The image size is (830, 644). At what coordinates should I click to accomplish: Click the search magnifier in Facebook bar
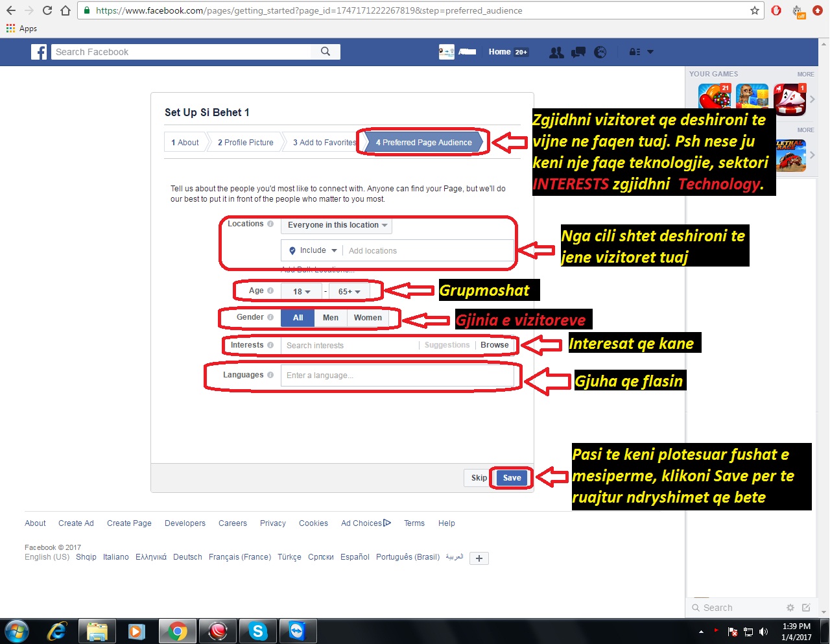(x=326, y=51)
